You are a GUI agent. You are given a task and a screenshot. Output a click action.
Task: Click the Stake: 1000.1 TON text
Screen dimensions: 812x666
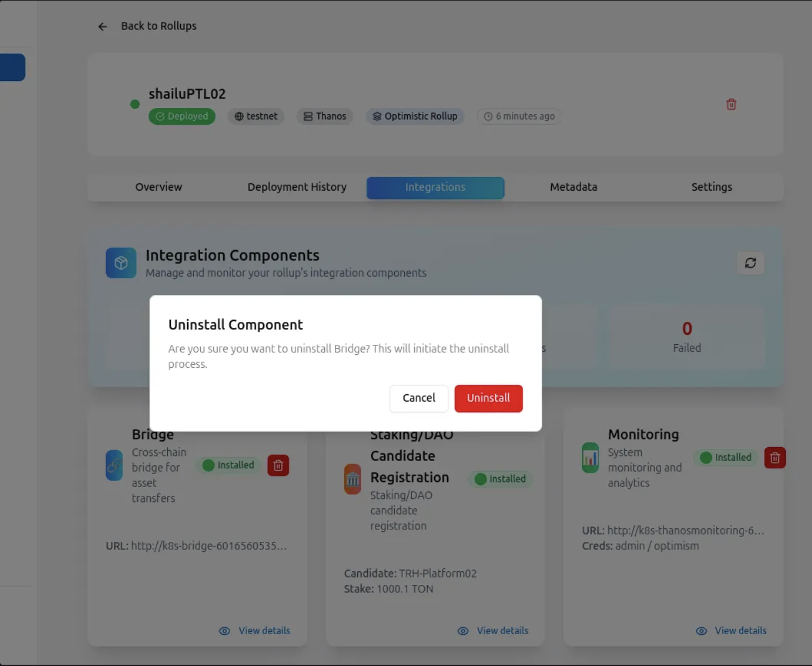389,589
